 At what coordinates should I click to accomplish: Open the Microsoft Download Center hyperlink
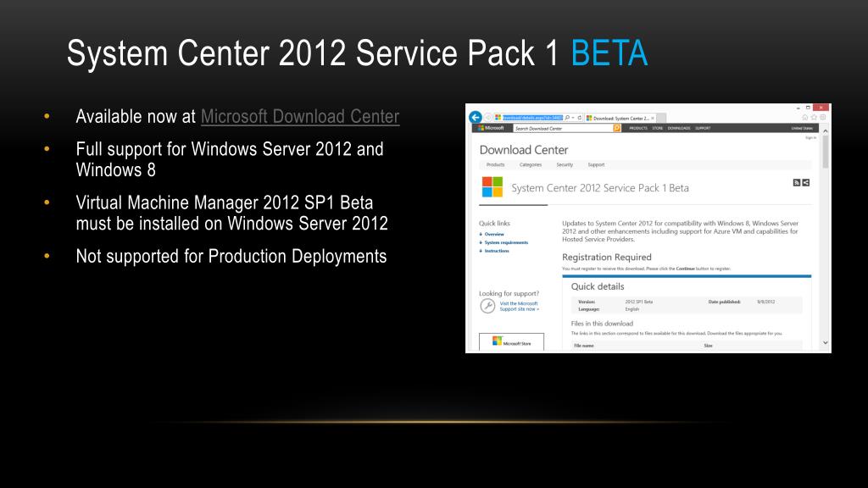(299, 117)
